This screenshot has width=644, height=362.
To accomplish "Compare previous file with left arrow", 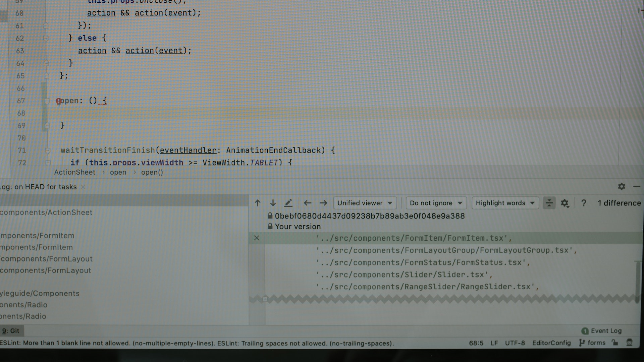I will point(307,203).
